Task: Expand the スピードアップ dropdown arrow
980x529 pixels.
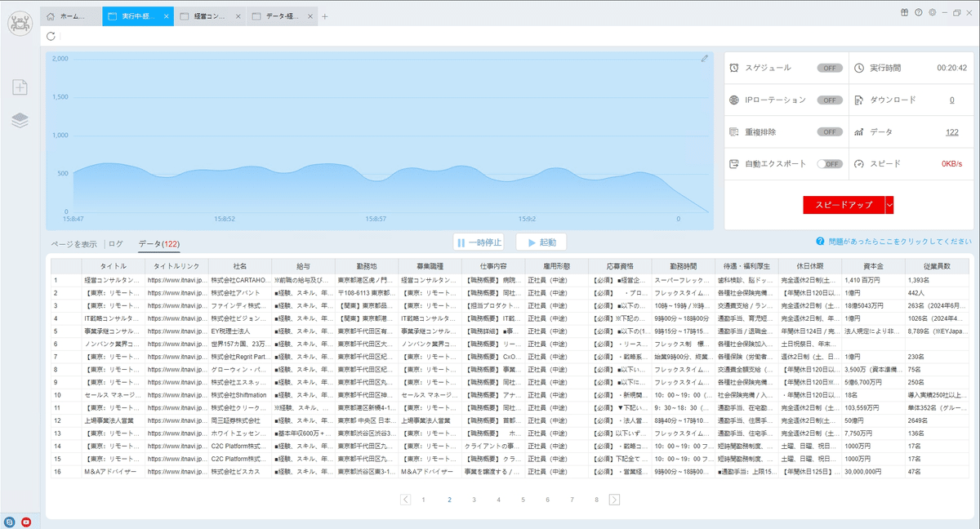Action: [x=889, y=205]
